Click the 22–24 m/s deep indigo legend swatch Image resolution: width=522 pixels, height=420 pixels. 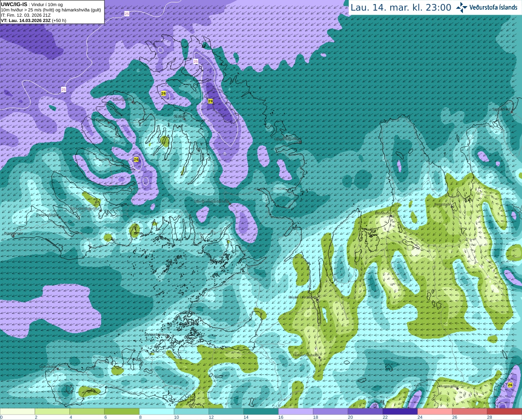400,411
